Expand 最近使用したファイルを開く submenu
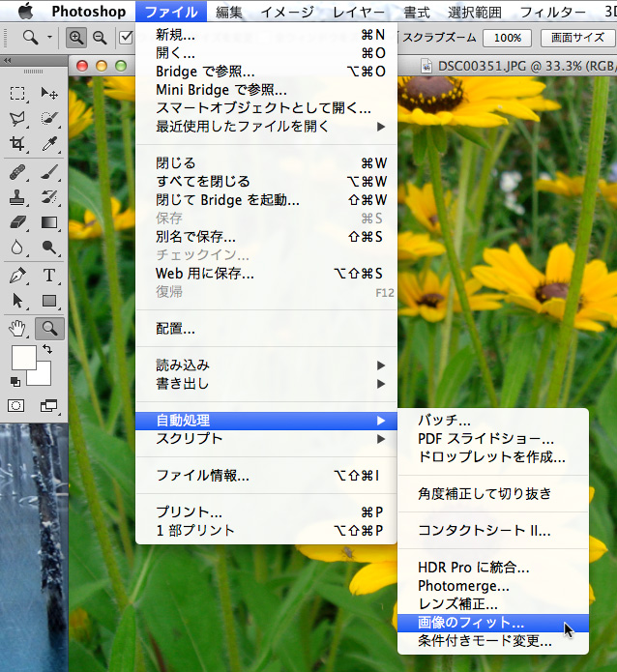 [266, 127]
